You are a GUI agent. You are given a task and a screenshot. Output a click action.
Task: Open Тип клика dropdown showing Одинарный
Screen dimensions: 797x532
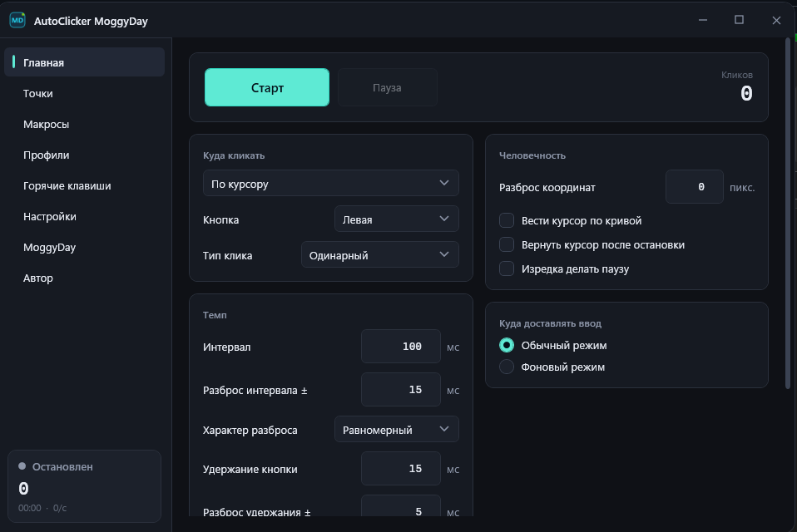click(x=380, y=255)
